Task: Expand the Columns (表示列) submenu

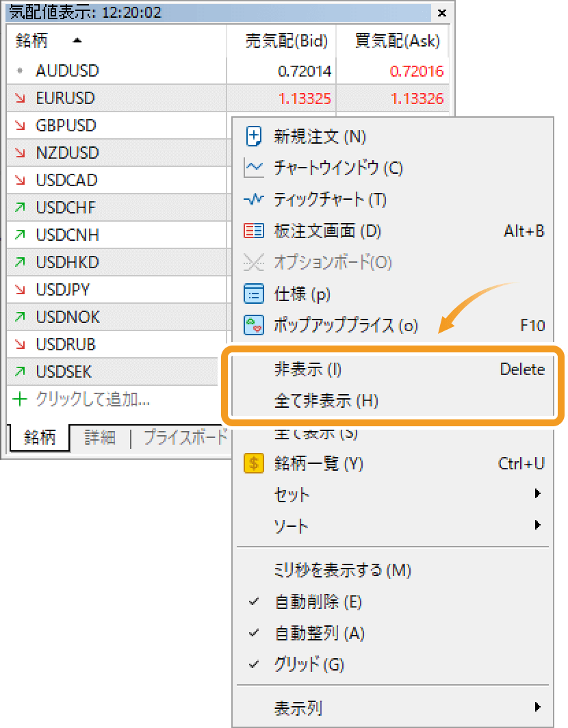Action: pos(392,708)
